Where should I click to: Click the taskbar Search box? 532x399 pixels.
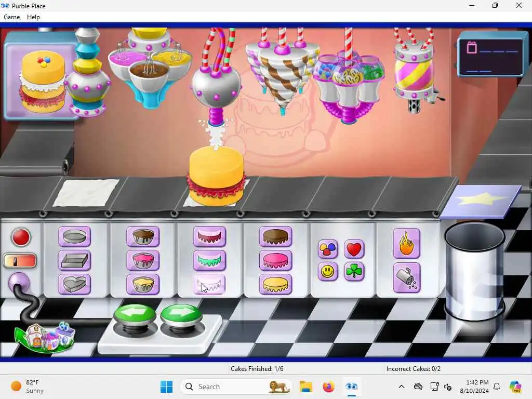coord(236,387)
